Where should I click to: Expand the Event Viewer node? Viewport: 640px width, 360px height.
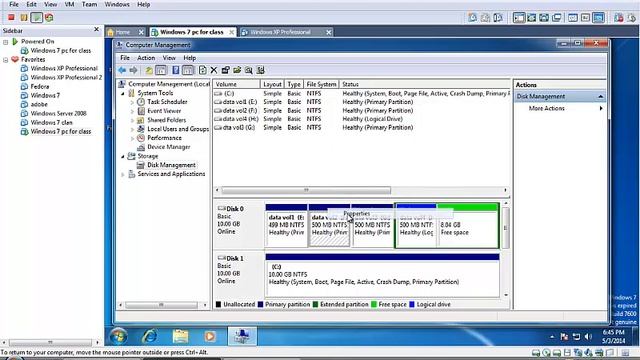pyautogui.click(x=132, y=111)
